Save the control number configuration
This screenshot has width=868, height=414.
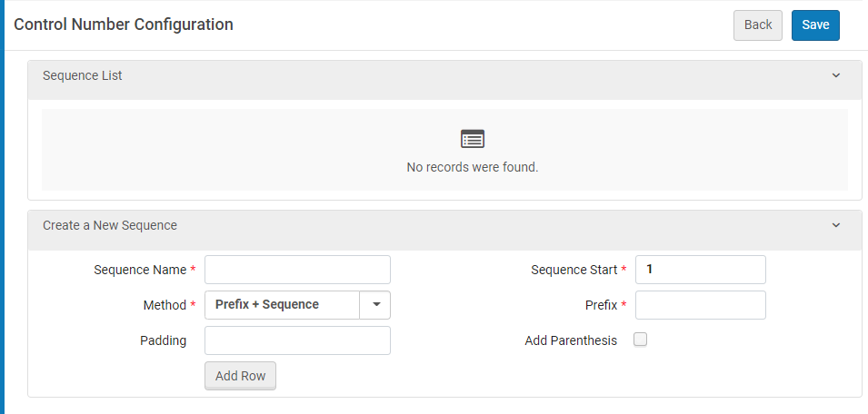(x=815, y=25)
